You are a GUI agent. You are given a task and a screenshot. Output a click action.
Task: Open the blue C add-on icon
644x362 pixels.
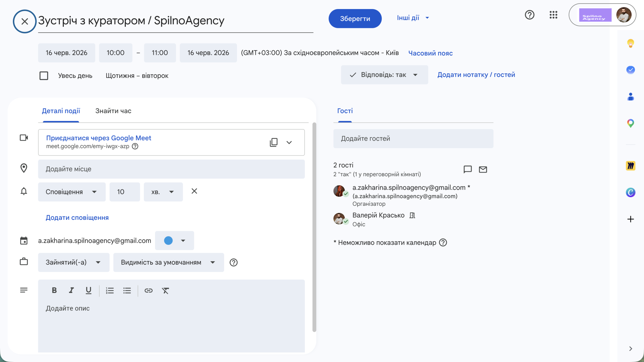tap(630, 192)
